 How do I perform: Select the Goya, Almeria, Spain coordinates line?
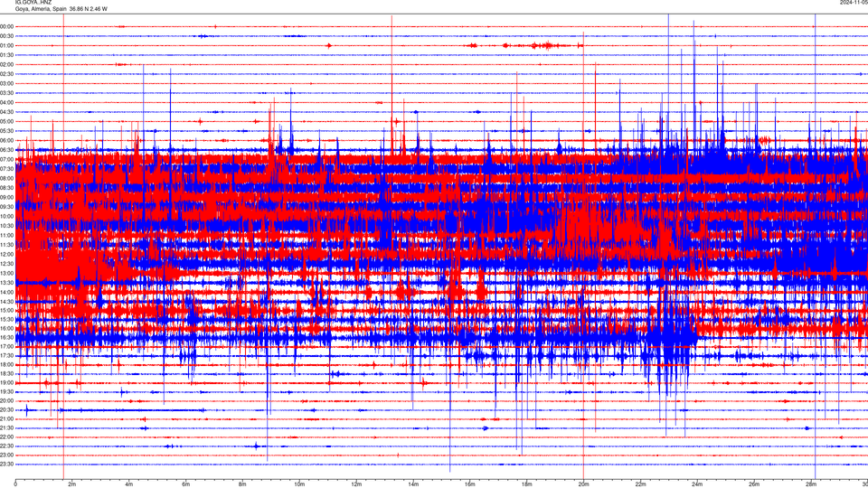tap(61, 9)
